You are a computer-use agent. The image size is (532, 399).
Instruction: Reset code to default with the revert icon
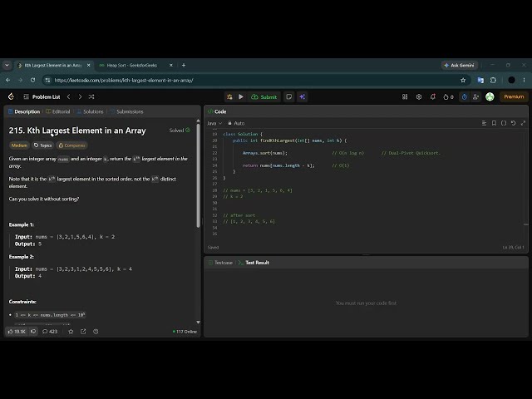coord(514,123)
